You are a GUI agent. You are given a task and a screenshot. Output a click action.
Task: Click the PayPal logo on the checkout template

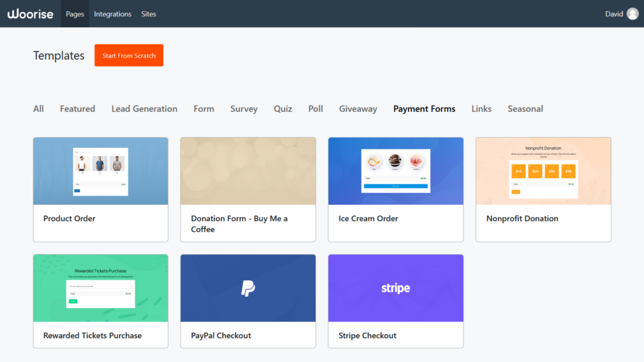pos(248,287)
